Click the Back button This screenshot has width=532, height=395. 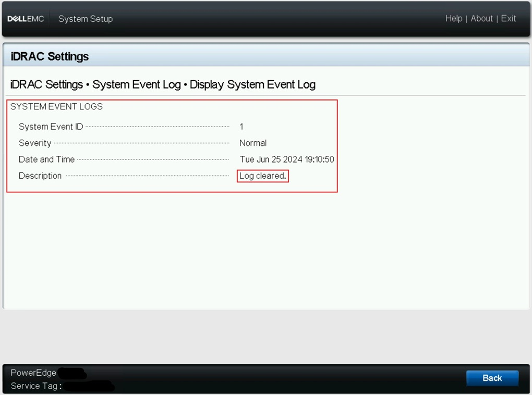click(x=491, y=378)
